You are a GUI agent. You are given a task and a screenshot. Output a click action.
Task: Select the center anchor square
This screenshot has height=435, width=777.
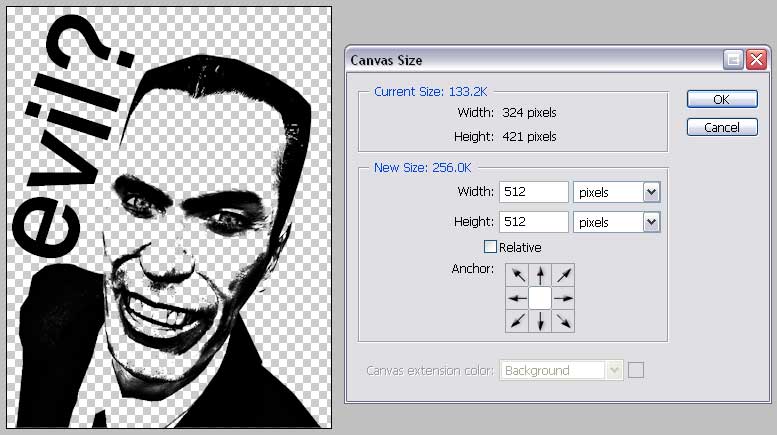[x=540, y=298]
